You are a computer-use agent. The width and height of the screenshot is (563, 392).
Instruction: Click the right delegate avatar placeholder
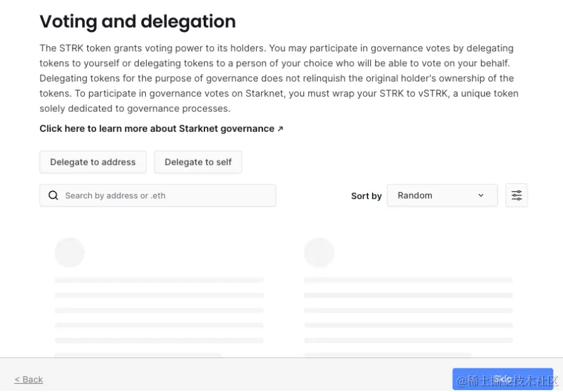pos(318,253)
